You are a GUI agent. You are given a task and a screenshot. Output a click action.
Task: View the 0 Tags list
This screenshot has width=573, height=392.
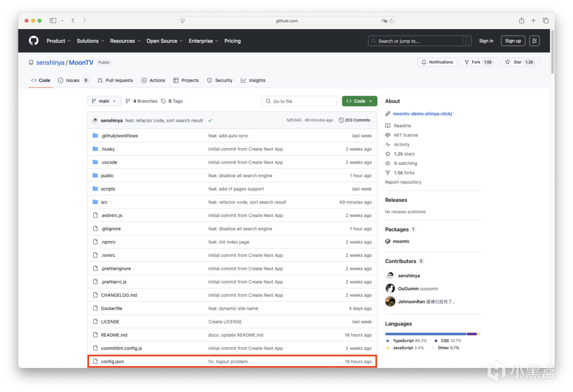(172, 101)
